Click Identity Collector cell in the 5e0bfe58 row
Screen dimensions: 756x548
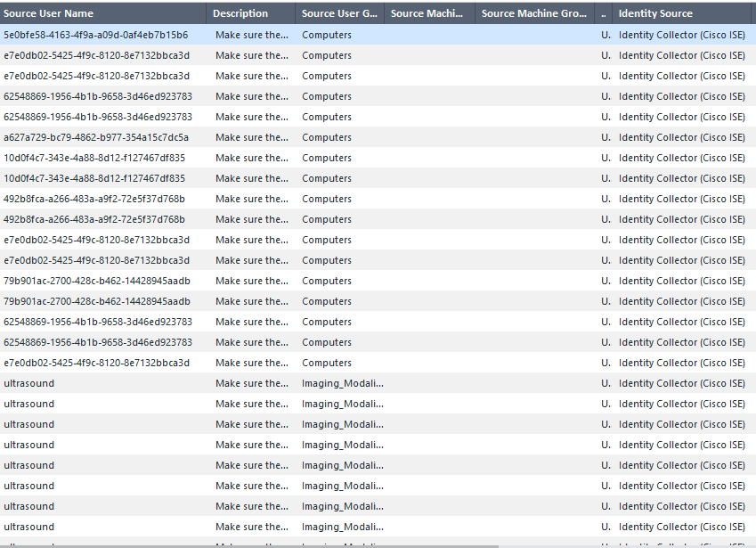click(682, 35)
